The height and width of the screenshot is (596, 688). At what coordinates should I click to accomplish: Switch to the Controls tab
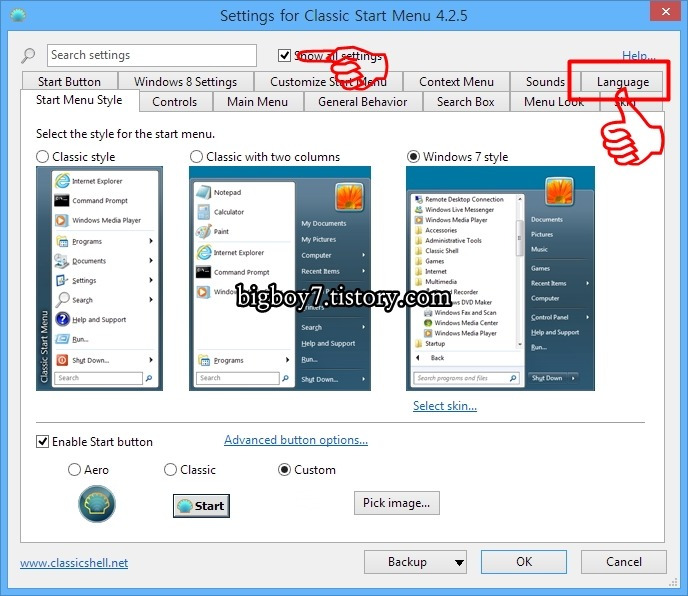tap(175, 102)
